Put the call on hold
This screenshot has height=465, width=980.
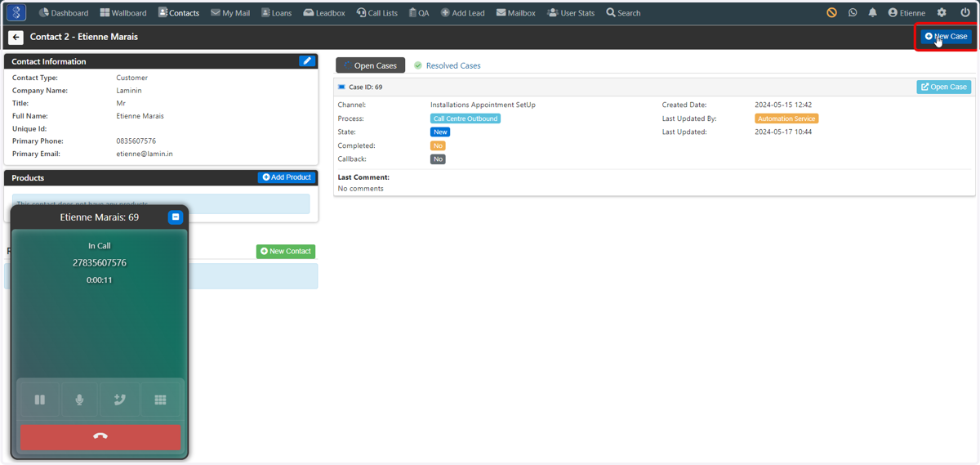click(39, 400)
